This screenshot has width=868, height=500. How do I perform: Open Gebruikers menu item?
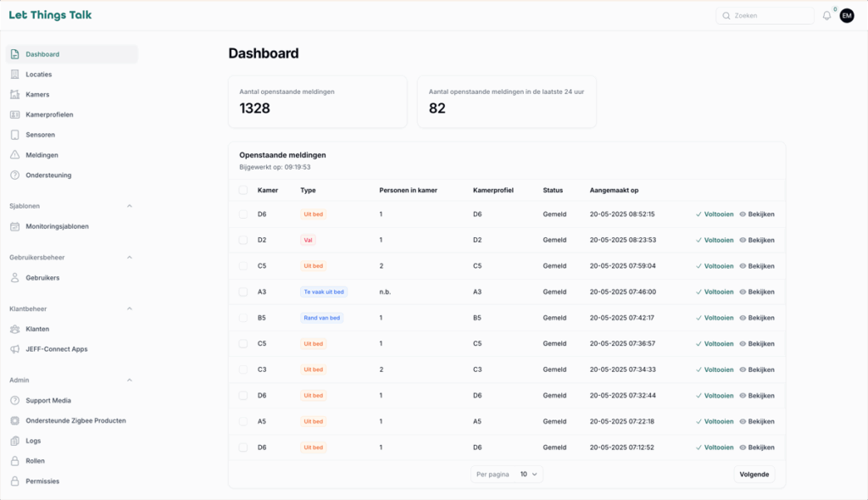72,278
